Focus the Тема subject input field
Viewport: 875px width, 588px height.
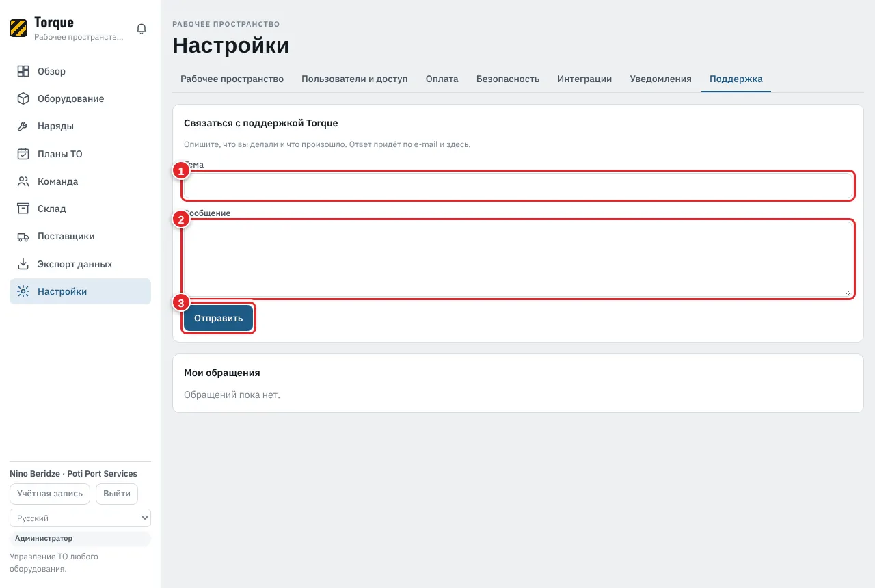coord(518,185)
